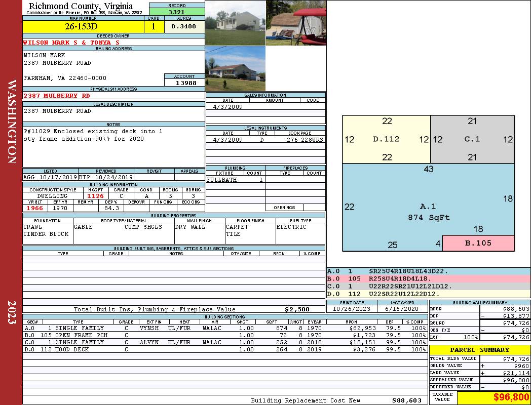Viewport: 532px width, 405px height.
Task: Select the gray C.1 sketch section
Action: (472, 139)
